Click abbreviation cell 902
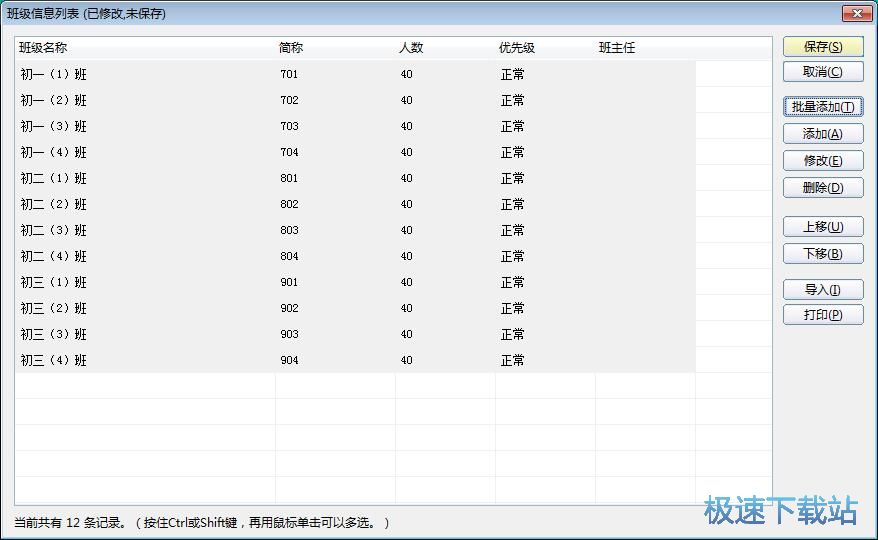The image size is (878, 540). [x=289, y=308]
